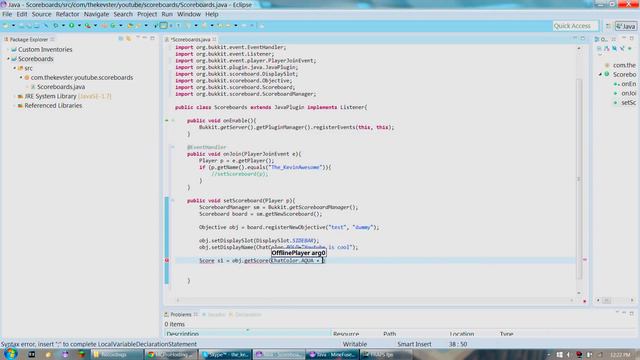The height and width of the screenshot is (360, 640).
Task: Toggle Hide Local Types green dot in Outline
Action: (630, 48)
